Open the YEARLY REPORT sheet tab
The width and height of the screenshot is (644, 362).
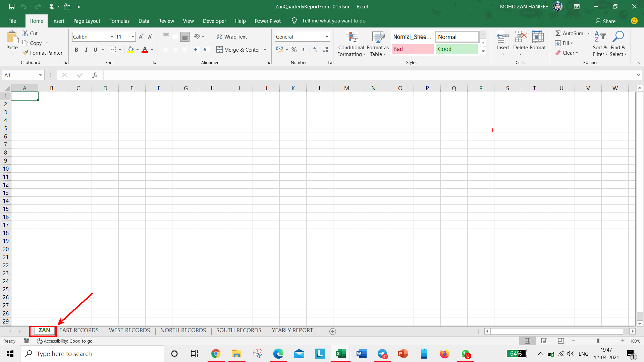pyautogui.click(x=292, y=330)
